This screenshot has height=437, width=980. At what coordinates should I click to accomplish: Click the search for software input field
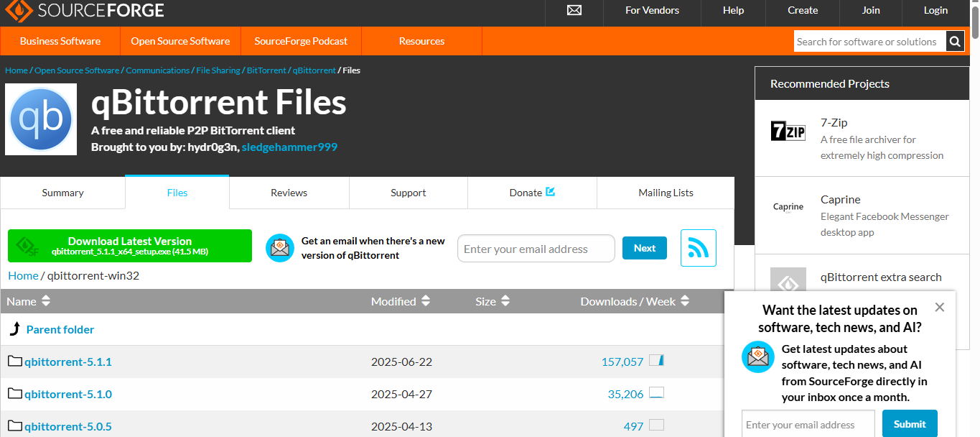[x=869, y=42]
